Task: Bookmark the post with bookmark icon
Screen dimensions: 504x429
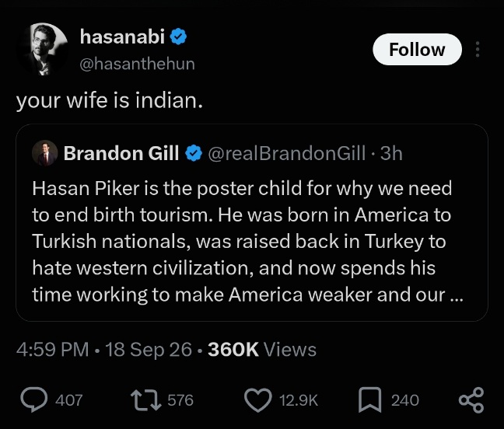Action: 370,399
